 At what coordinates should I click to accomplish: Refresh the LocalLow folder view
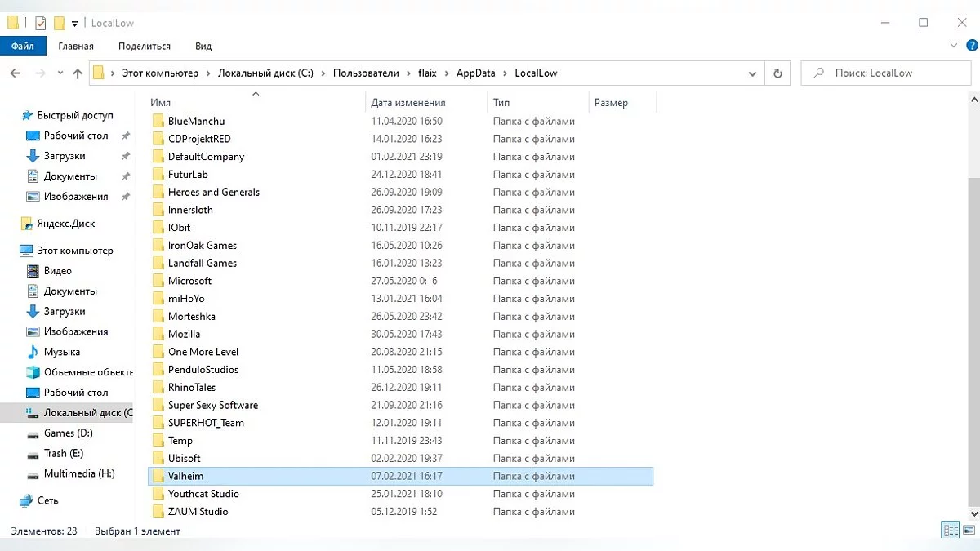[778, 73]
